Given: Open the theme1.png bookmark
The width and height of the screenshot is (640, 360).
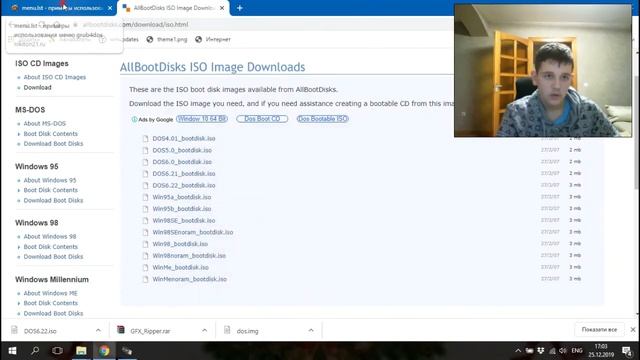Looking at the screenshot, I should (167, 40).
